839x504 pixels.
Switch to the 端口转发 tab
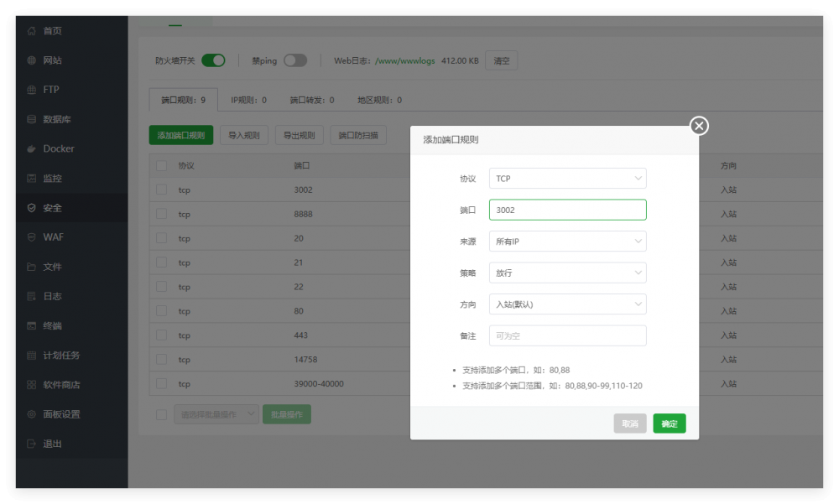pyautogui.click(x=312, y=100)
